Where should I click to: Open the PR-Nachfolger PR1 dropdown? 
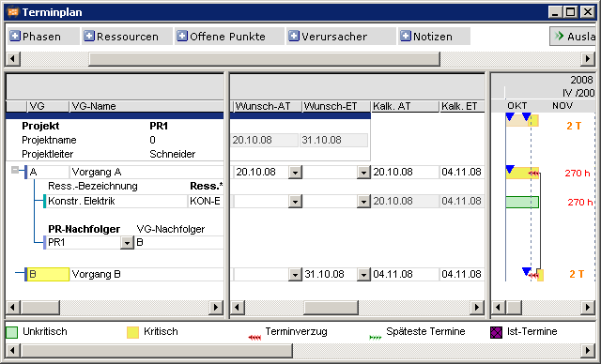coord(127,243)
